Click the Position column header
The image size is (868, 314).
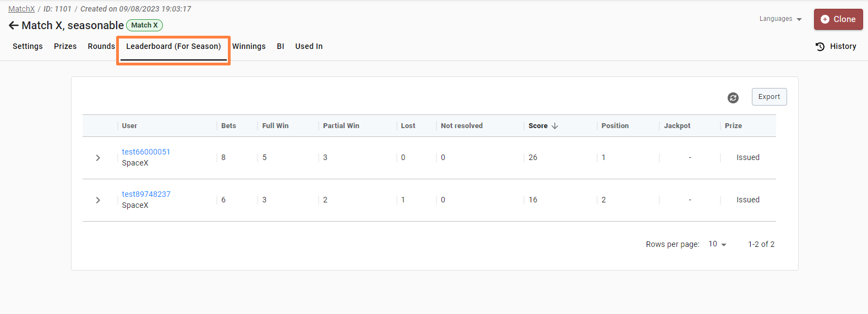pos(615,126)
